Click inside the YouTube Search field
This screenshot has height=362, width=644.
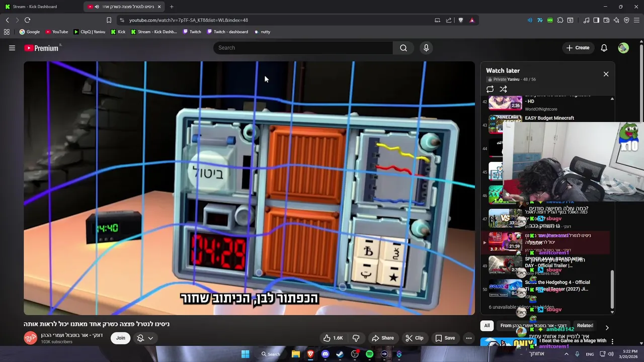click(x=303, y=48)
